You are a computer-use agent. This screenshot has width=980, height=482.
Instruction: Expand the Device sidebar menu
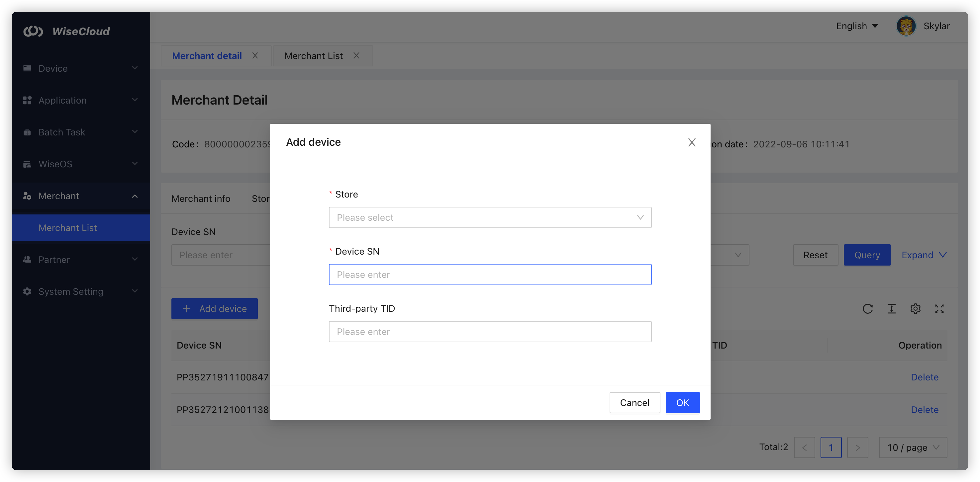click(x=81, y=68)
